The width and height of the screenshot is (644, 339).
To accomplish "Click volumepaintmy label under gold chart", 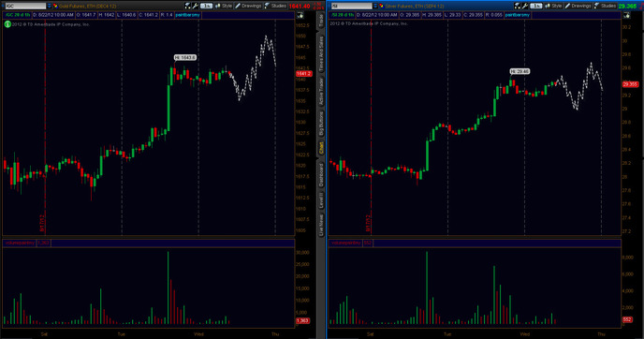I will 20,243.
